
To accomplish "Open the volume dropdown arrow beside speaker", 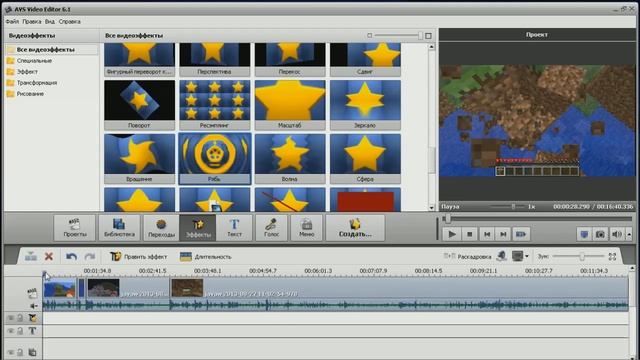I will pos(629,234).
